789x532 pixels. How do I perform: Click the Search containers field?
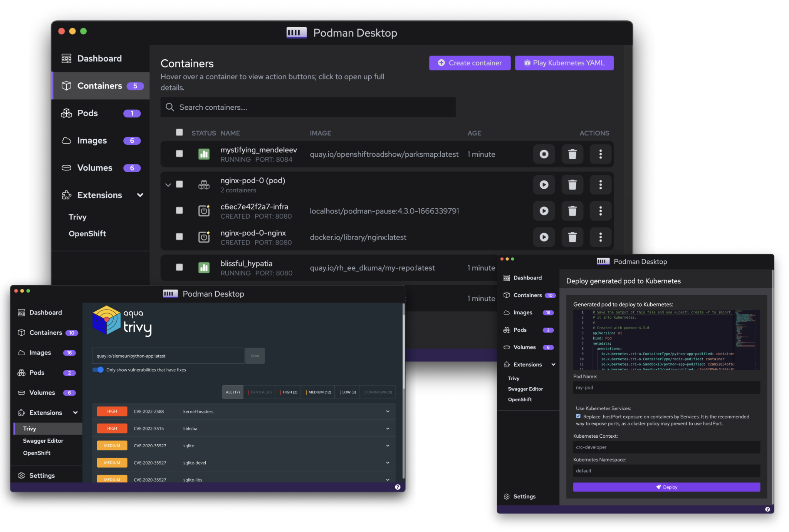[308, 107]
